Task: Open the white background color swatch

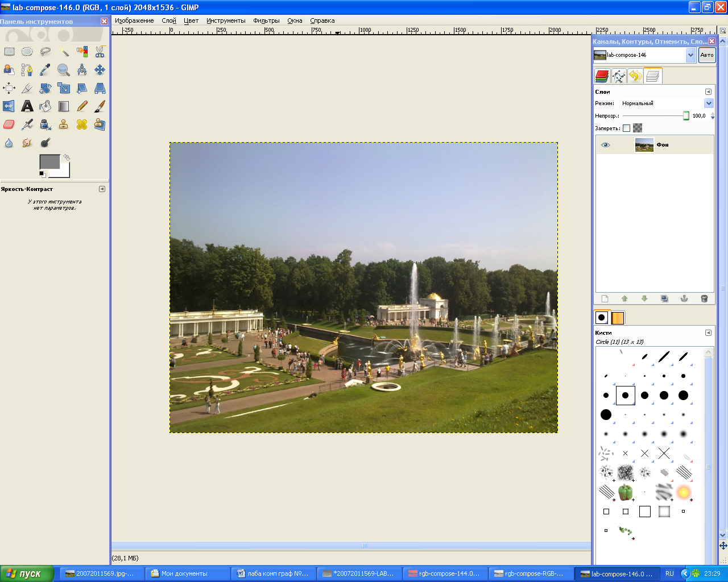Action: [64, 172]
